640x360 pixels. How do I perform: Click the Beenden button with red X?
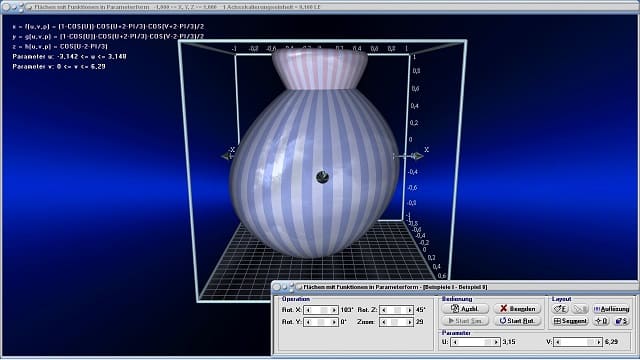point(517,309)
